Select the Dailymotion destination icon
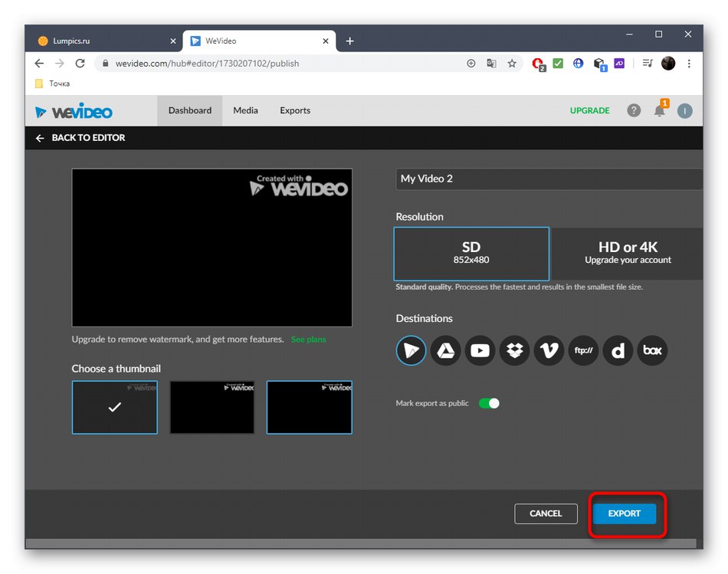This screenshot has width=728, height=574. 618,350
